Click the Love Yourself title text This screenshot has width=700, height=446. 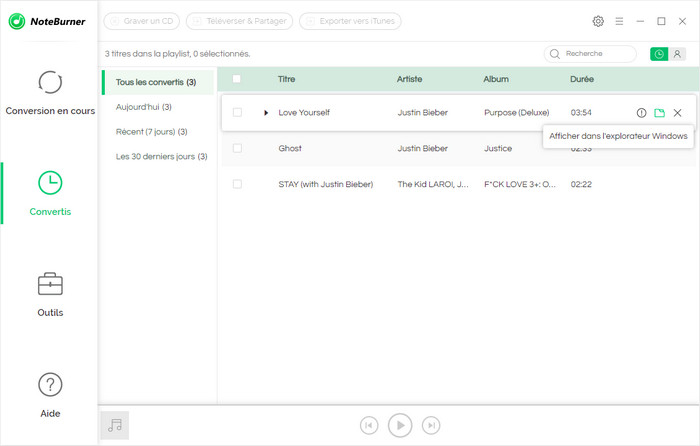[x=304, y=113]
